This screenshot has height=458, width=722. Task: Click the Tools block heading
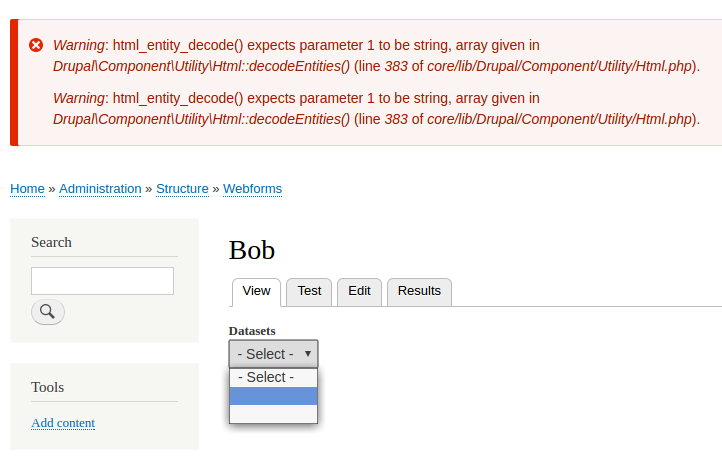pos(47,387)
